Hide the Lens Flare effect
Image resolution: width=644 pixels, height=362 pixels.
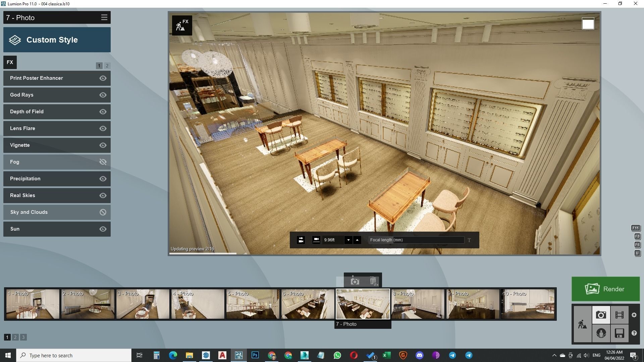coord(103,128)
